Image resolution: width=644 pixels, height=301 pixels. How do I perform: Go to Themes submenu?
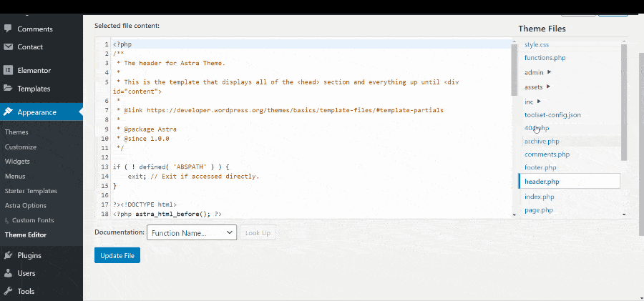[16, 132]
